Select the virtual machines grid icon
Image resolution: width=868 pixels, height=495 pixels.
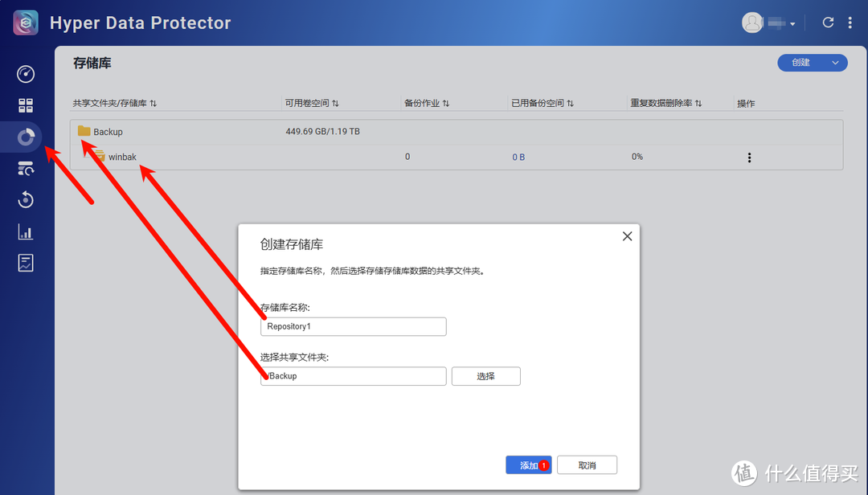[25, 105]
